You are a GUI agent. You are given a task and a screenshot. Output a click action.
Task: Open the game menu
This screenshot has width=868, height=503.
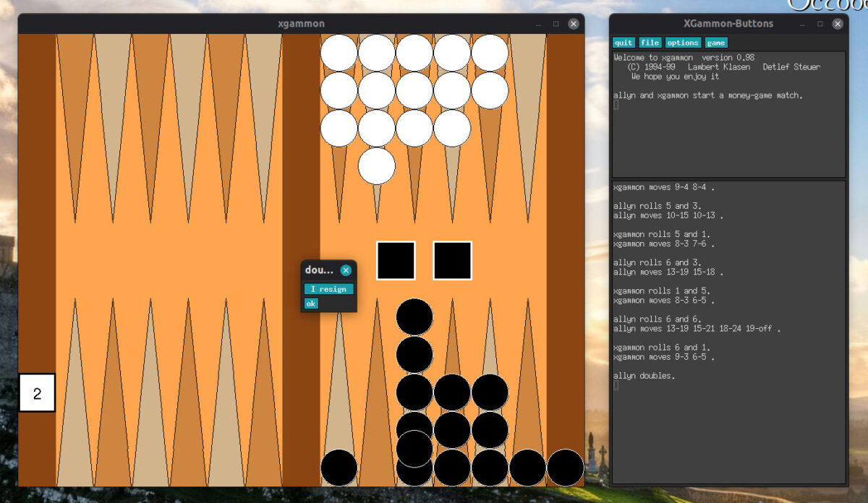click(x=715, y=43)
